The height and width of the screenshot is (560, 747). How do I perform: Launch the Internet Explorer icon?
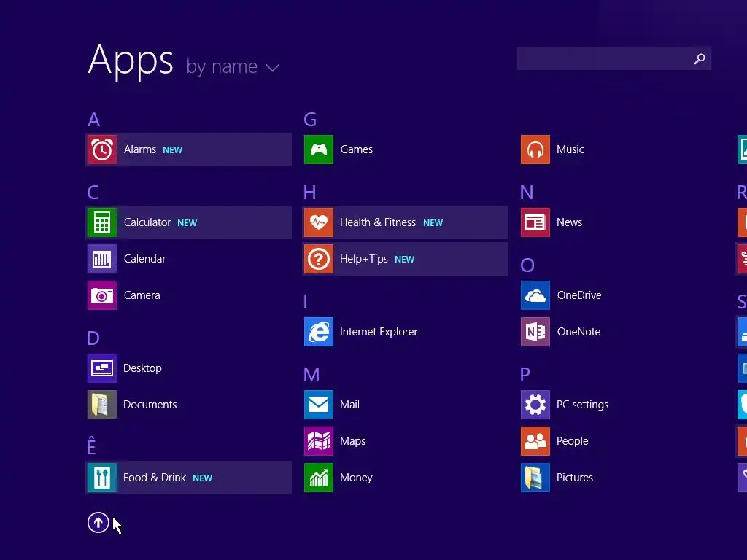(x=319, y=332)
